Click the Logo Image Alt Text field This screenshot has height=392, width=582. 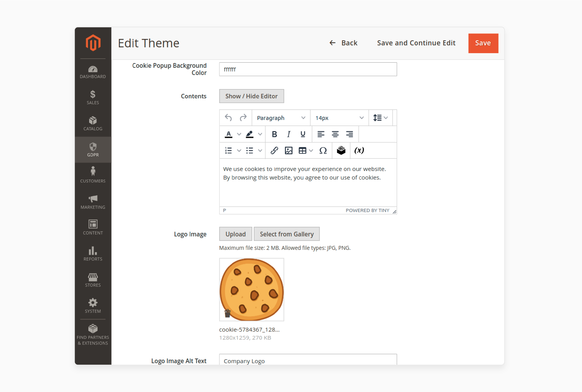(308, 359)
